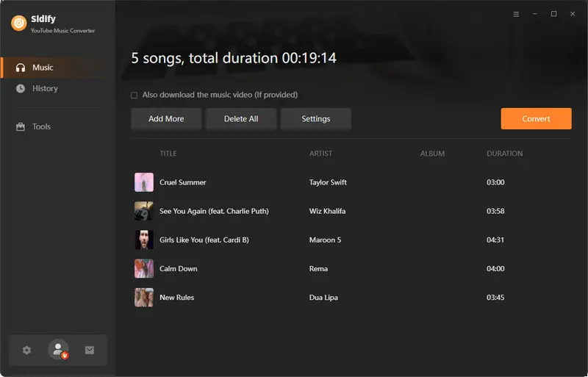Click the 5 songs total duration heading
This screenshot has width=588, height=377.
234,59
